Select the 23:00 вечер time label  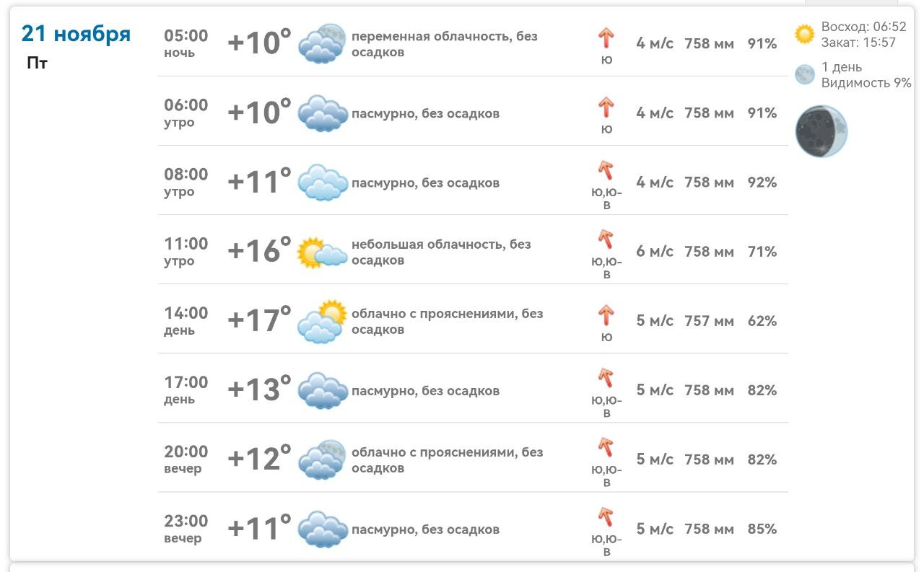tap(186, 529)
